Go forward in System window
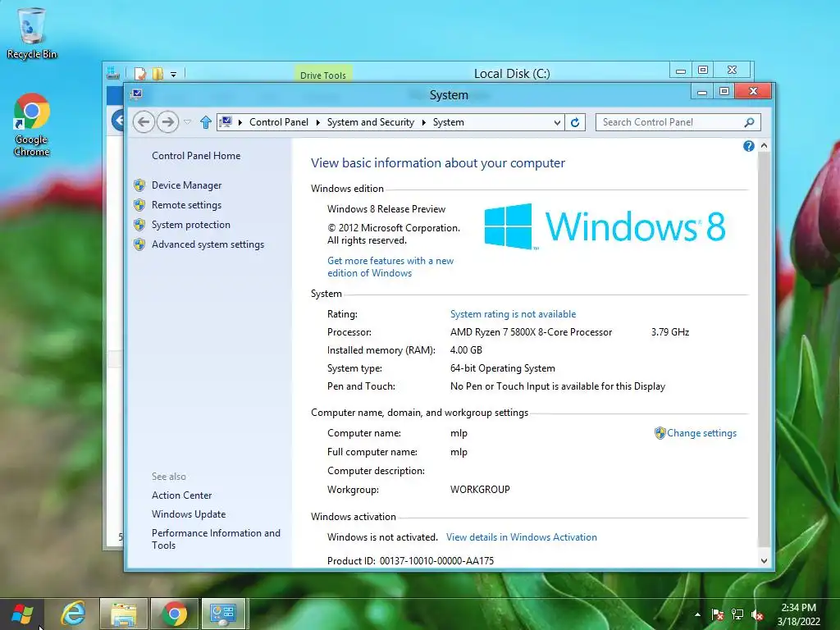Screen dimensions: 840x630 pyautogui.click(x=167, y=122)
